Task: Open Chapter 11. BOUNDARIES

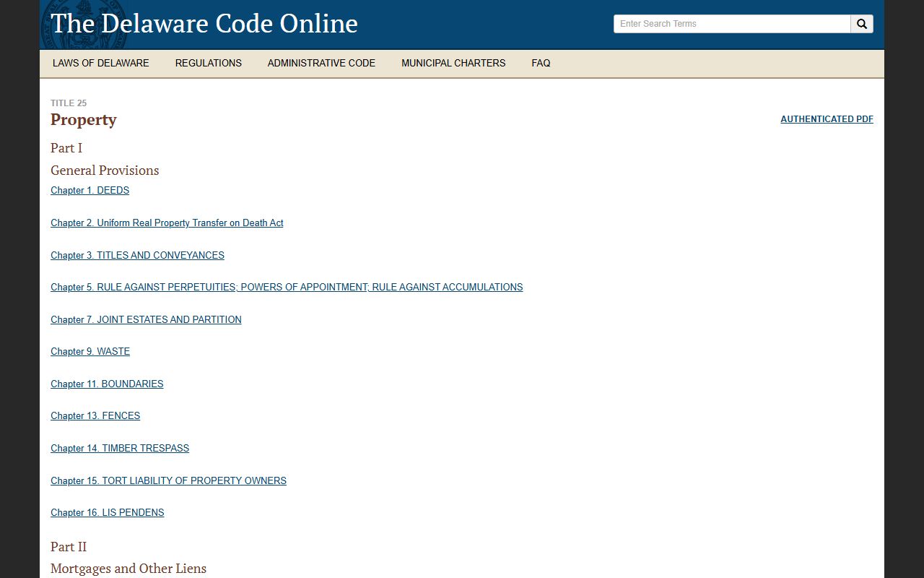Action: click(x=107, y=384)
